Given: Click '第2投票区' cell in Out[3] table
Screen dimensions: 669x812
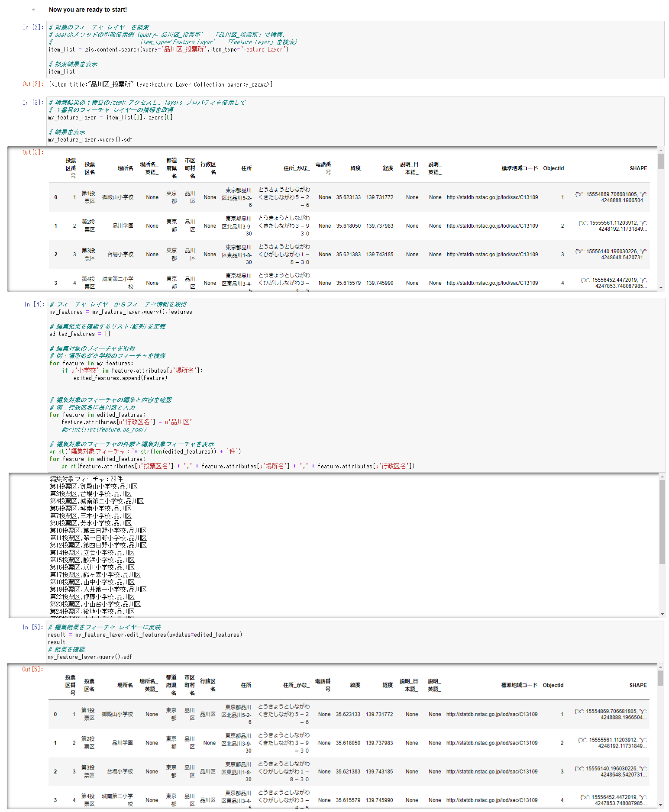Looking at the screenshot, I should coord(88,226).
